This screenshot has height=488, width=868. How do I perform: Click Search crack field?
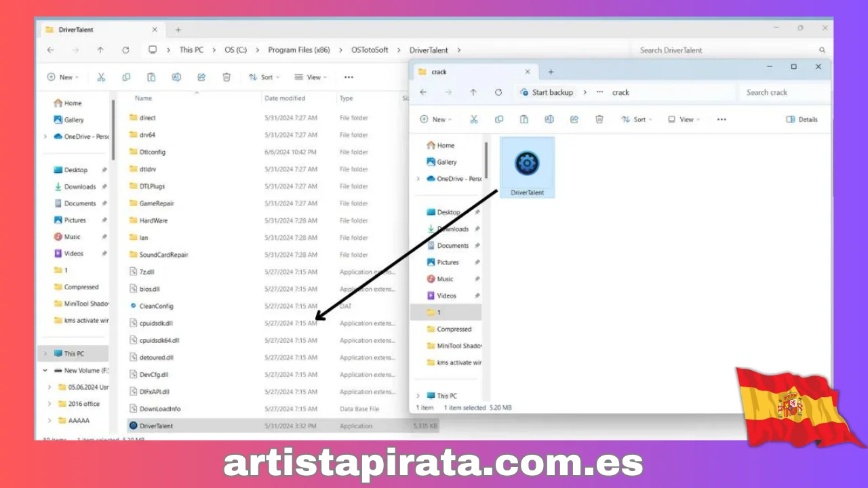point(785,92)
